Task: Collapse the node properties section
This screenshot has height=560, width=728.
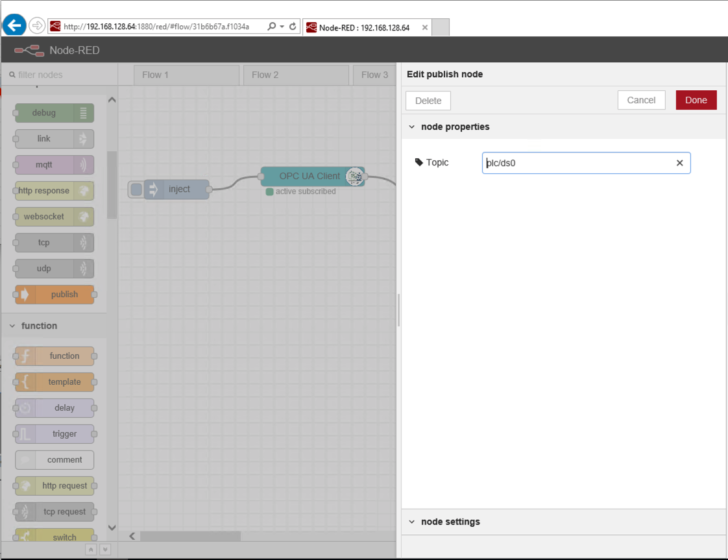Action: click(412, 127)
